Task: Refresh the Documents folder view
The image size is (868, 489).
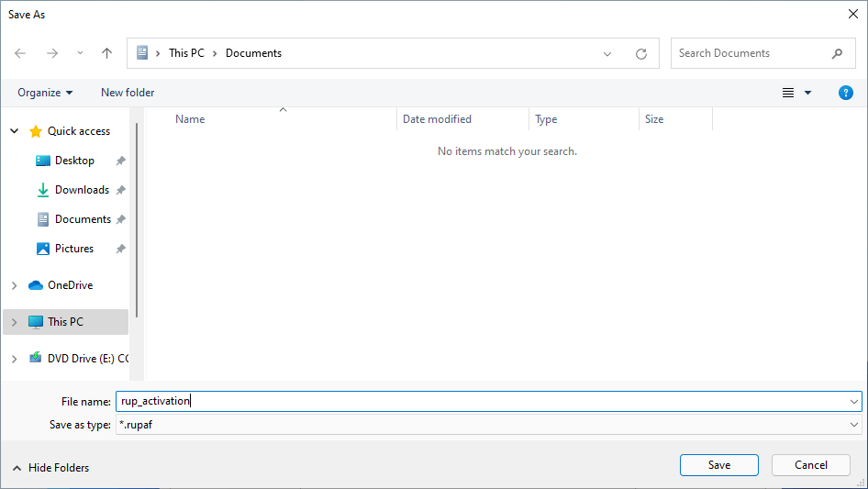Action: point(641,53)
